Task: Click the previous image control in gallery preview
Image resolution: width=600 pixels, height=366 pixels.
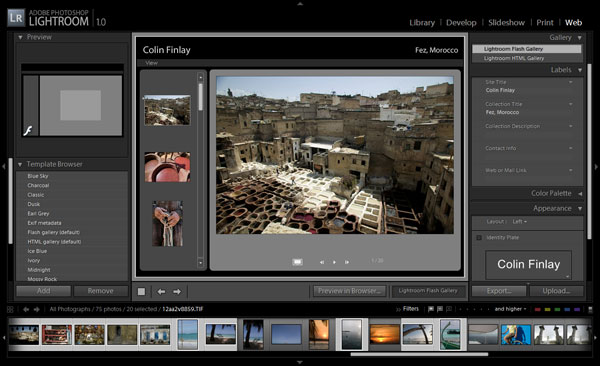Action: [322, 262]
